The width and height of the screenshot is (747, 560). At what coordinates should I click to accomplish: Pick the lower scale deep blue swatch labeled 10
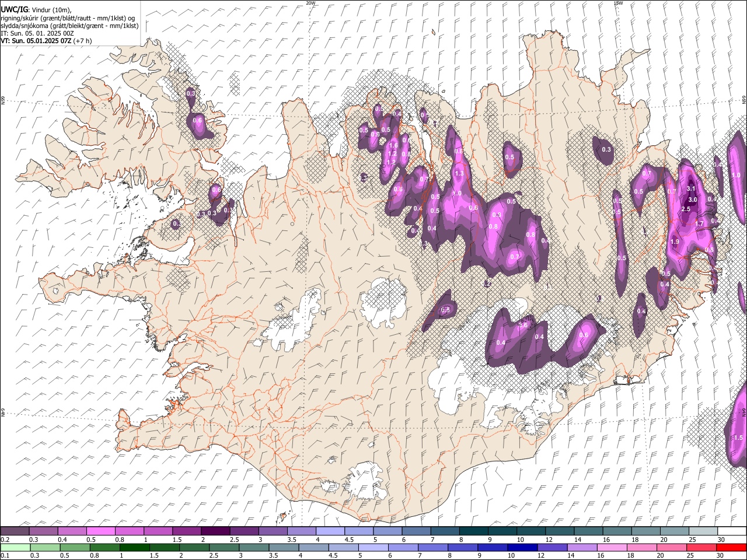523,547
